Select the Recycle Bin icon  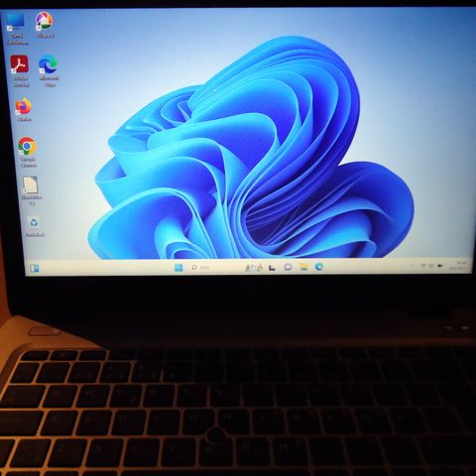tap(35, 226)
